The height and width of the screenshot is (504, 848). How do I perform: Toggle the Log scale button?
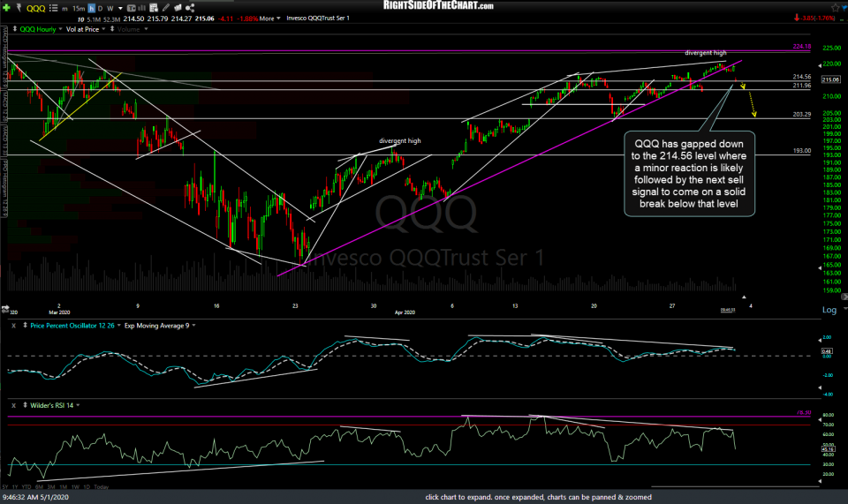pyautogui.click(x=829, y=310)
